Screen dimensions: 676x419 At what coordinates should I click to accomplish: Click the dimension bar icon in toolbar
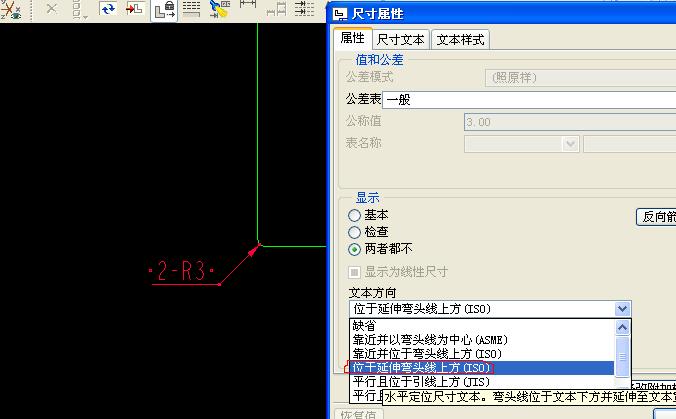[x=248, y=5]
